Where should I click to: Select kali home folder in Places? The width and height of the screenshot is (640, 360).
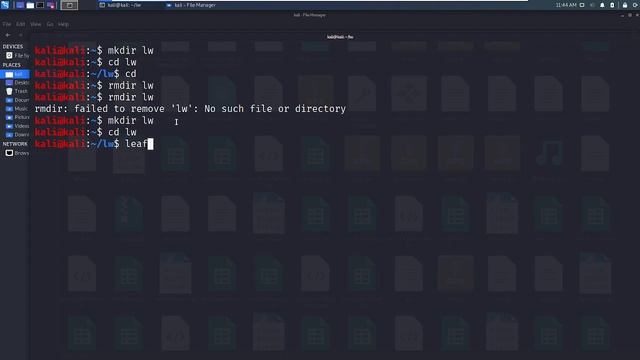coord(15,74)
